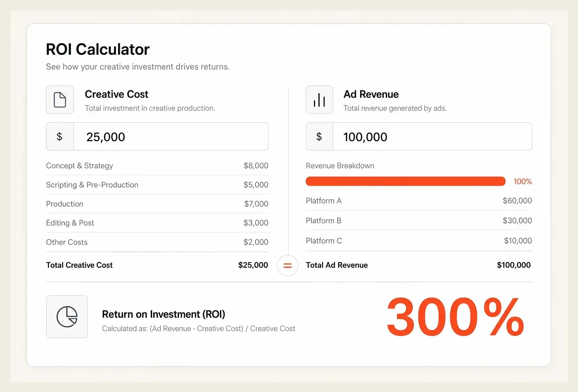The image size is (578, 392).
Task: Click the ROI pie chart icon
Action: coord(67,317)
